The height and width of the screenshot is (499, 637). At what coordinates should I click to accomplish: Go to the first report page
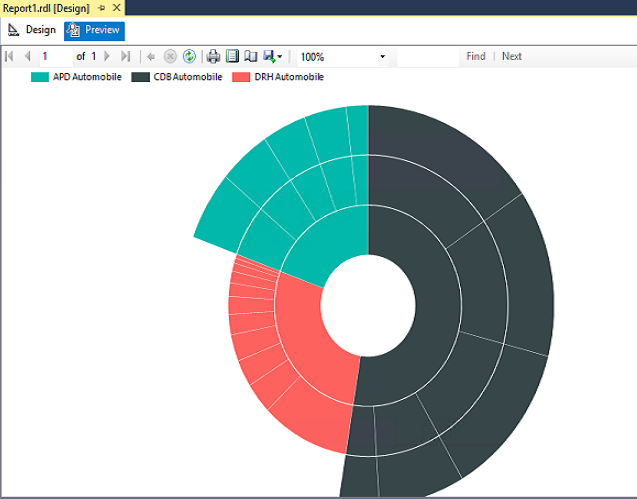(10, 57)
